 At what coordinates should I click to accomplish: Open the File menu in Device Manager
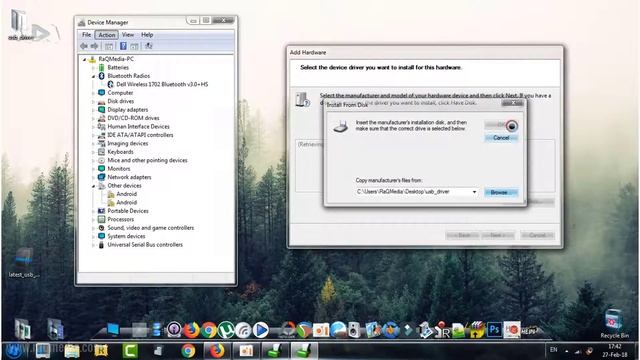tap(87, 35)
